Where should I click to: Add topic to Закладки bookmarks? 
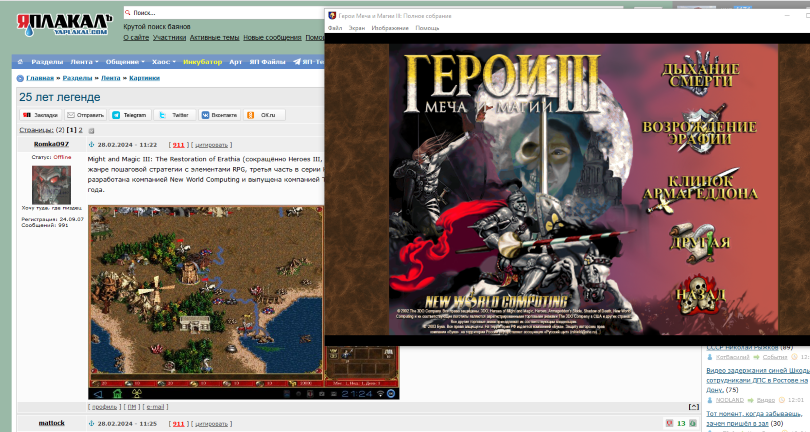pos(40,115)
